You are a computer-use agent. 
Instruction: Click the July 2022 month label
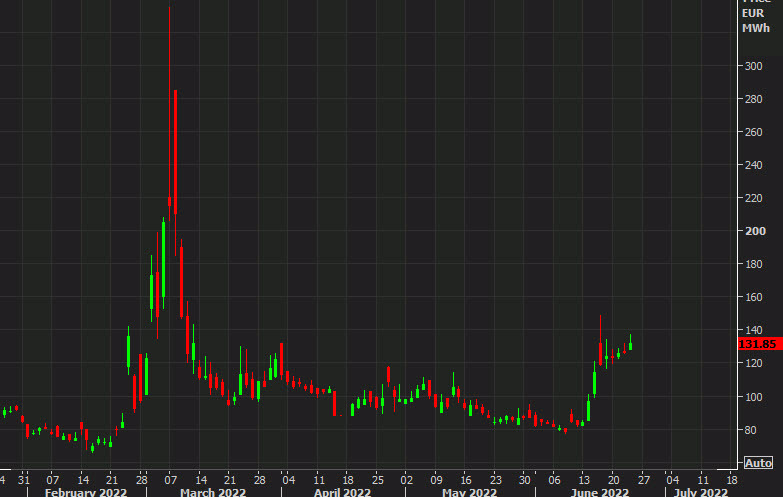[x=700, y=492]
